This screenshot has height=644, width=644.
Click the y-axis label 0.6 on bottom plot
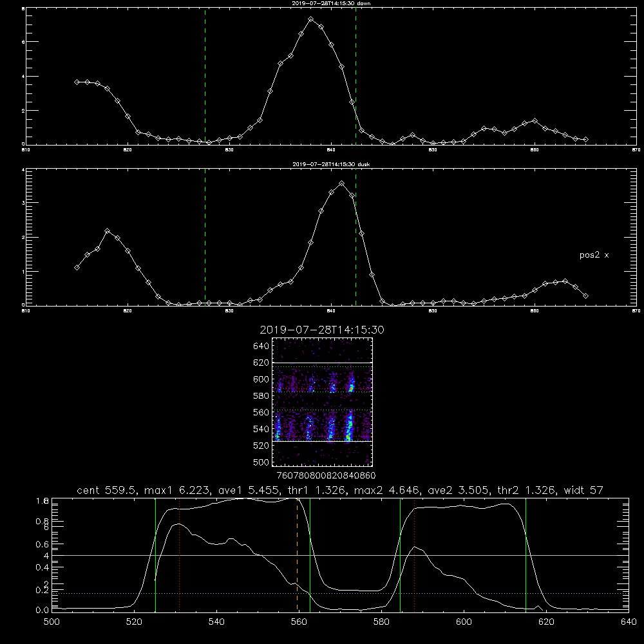pos(42,544)
